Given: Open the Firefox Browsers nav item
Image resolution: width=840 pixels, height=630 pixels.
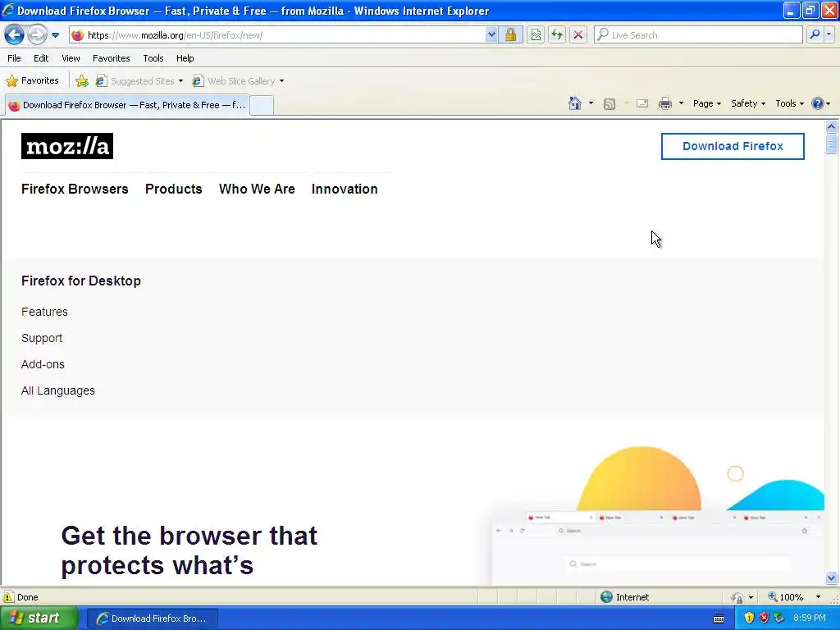Looking at the screenshot, I should 75,189.
